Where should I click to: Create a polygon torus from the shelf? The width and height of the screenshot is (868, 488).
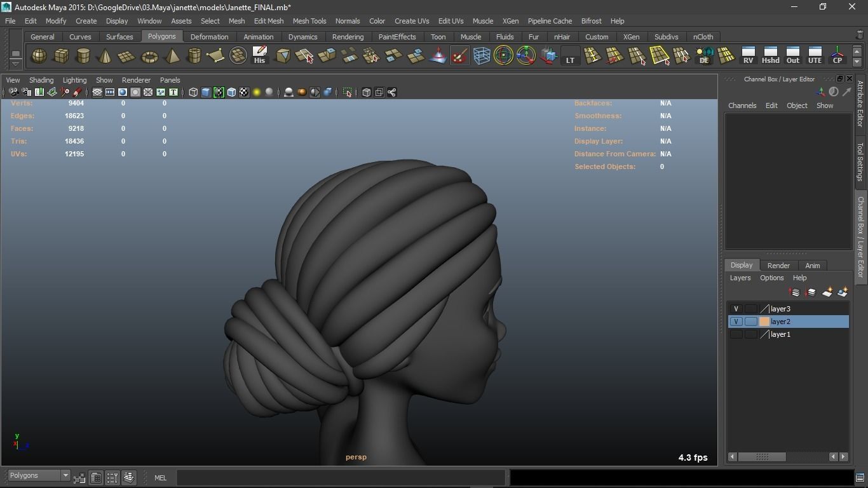coord(149,56)
